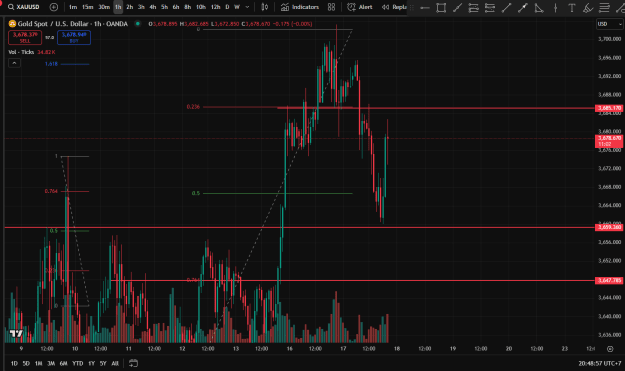The image size is (625, 371).
Task: Select the horizontal line drawing tool
Action: click(x=425, y=7)
